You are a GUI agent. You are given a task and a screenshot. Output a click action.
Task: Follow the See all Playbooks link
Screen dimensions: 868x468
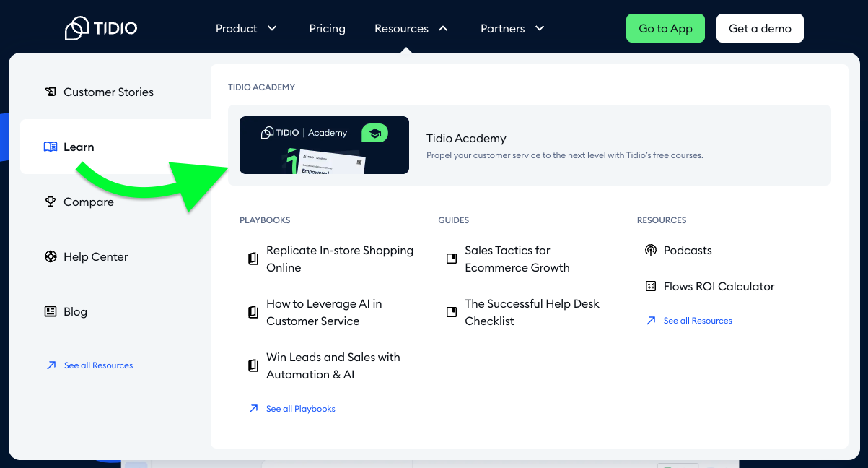[x=301, y=409]
